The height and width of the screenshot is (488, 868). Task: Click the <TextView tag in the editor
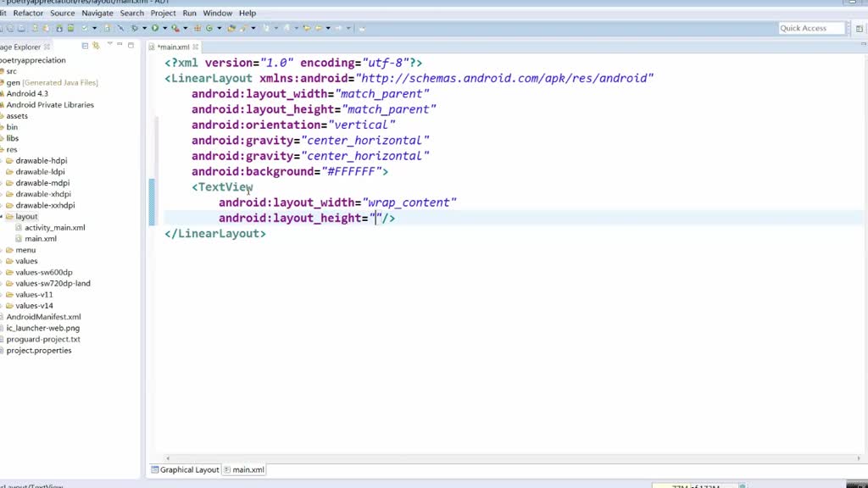[x=222, y=187]
